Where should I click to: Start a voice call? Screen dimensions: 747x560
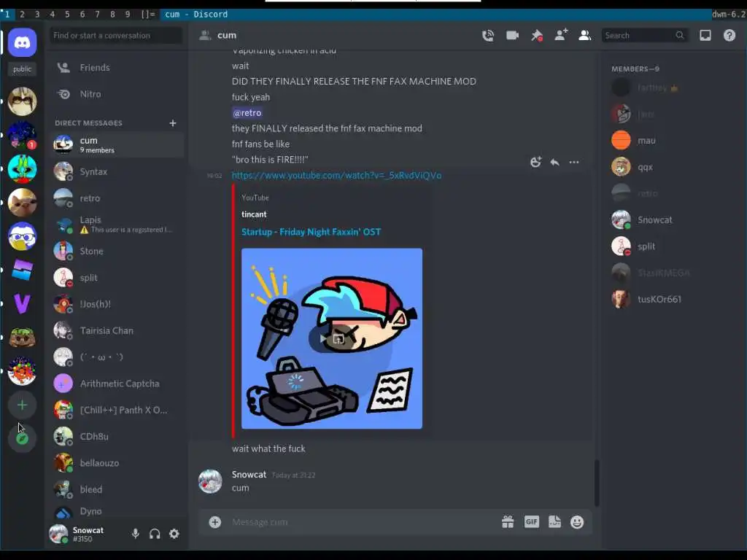point(488,35)
